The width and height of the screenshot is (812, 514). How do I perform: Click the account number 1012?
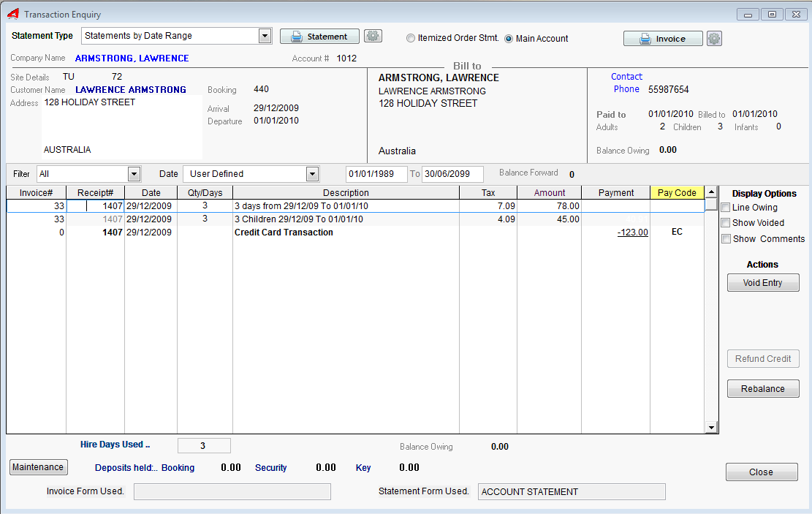(346, 58)
